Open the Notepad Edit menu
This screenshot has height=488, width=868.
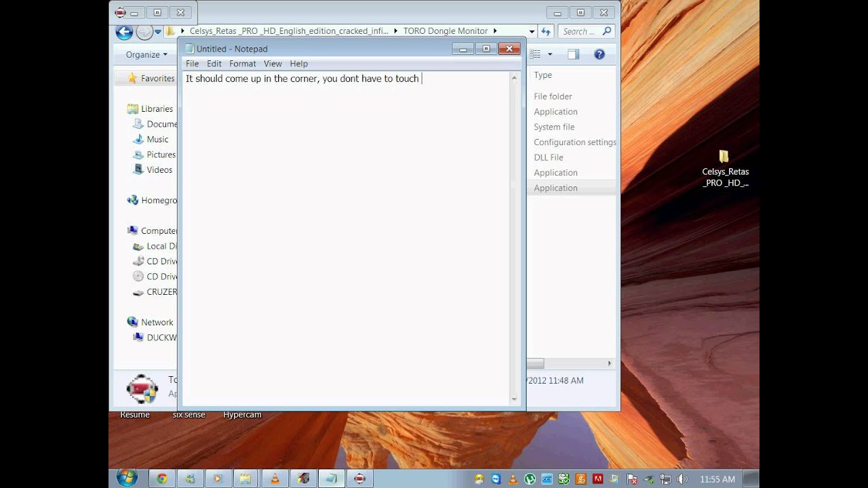(x=214, y=64)
